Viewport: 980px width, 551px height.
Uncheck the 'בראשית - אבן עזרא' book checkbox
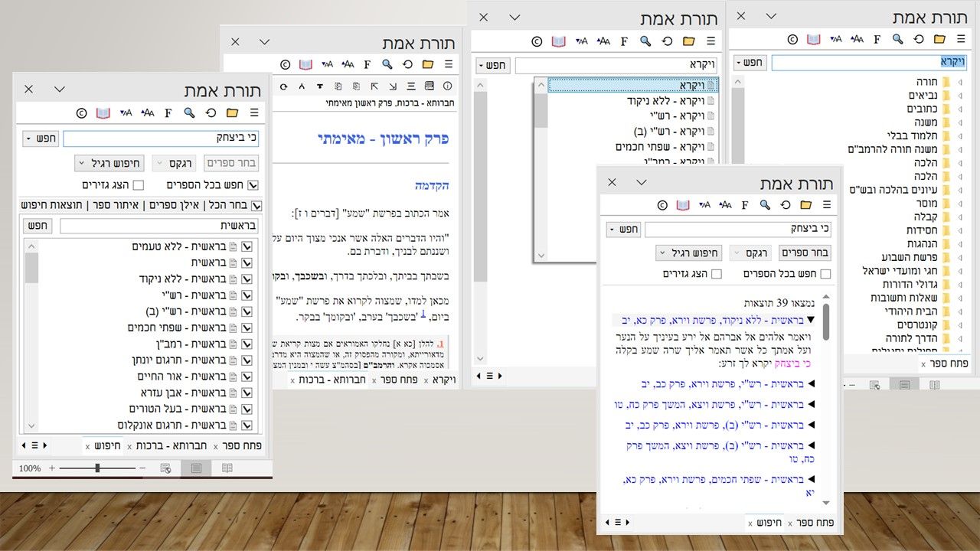click(247, 393)
